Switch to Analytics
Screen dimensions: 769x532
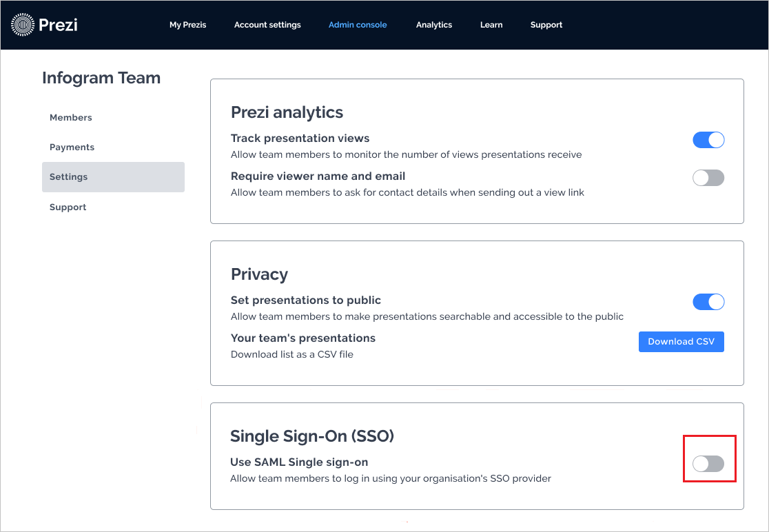pyautogui.click(x=433, y=25)
